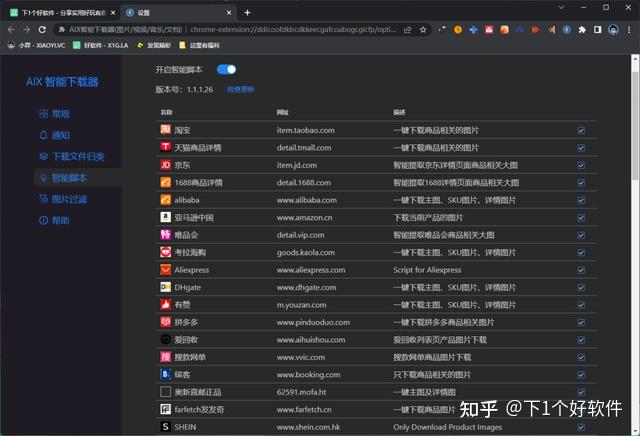The image size is (640, 436).
Task: Click the pinduoduo row icon
Action: (x=165, y=322)
